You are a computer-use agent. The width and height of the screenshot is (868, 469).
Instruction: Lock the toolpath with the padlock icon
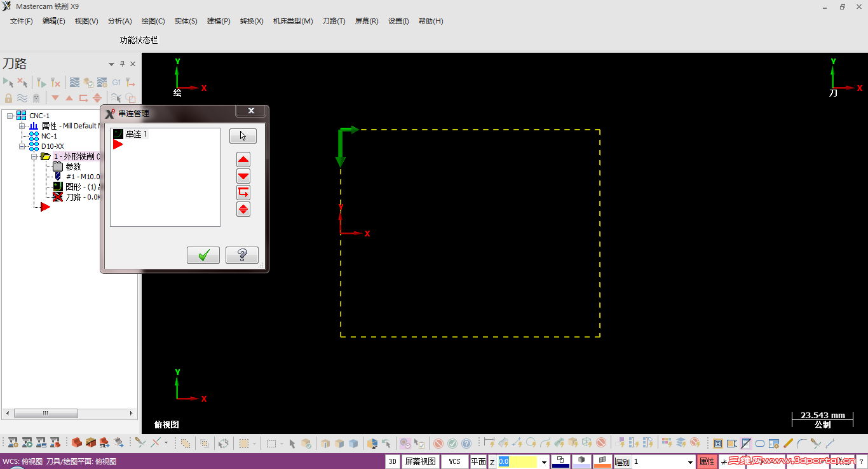8,98
